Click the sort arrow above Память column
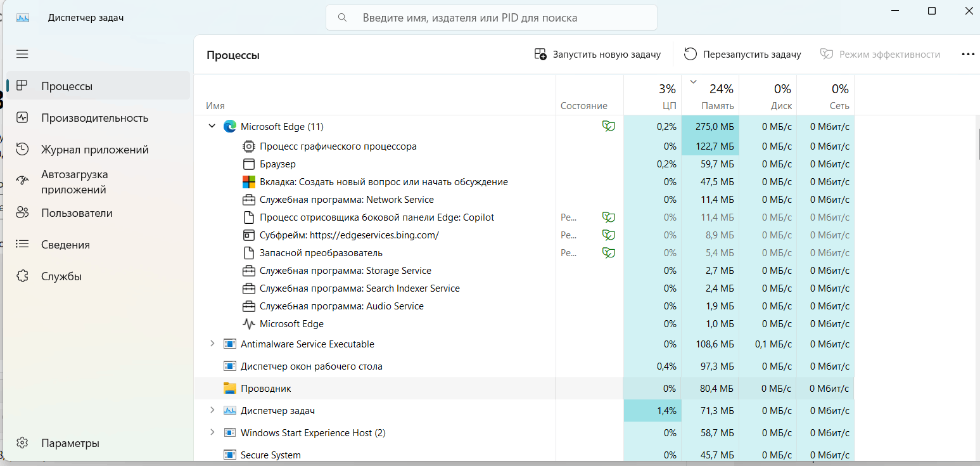This screenshot has height=466, width=980. pos(693,81)
